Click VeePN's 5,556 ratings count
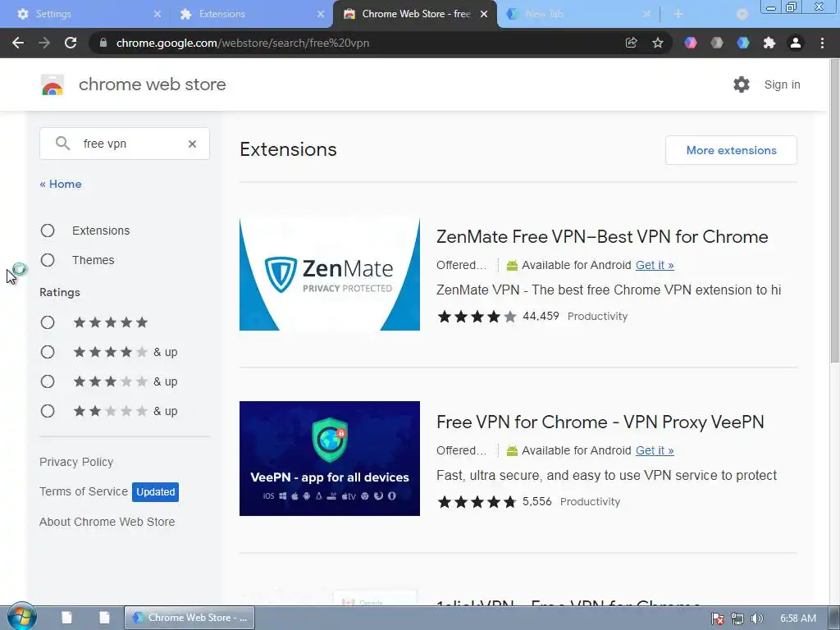Screen dimensions: 840x630 point(536,501)
